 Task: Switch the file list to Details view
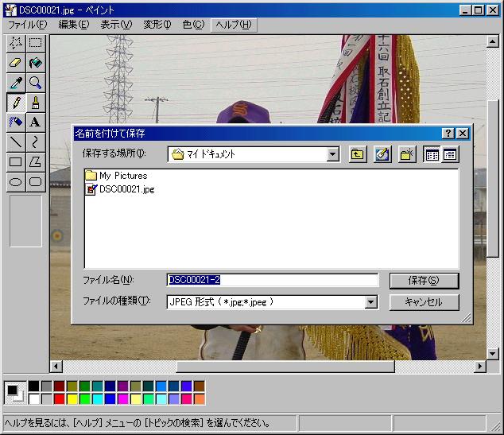(x=450, y=154)
